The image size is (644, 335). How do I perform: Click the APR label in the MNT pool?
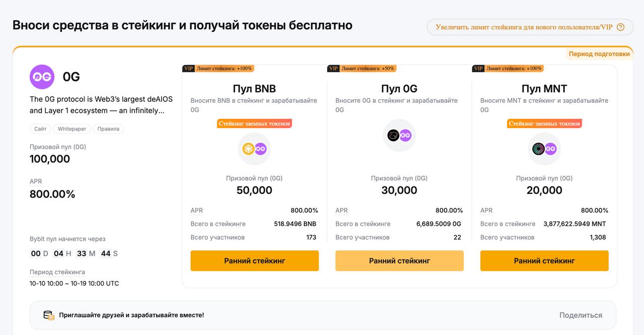coord(487,211)
